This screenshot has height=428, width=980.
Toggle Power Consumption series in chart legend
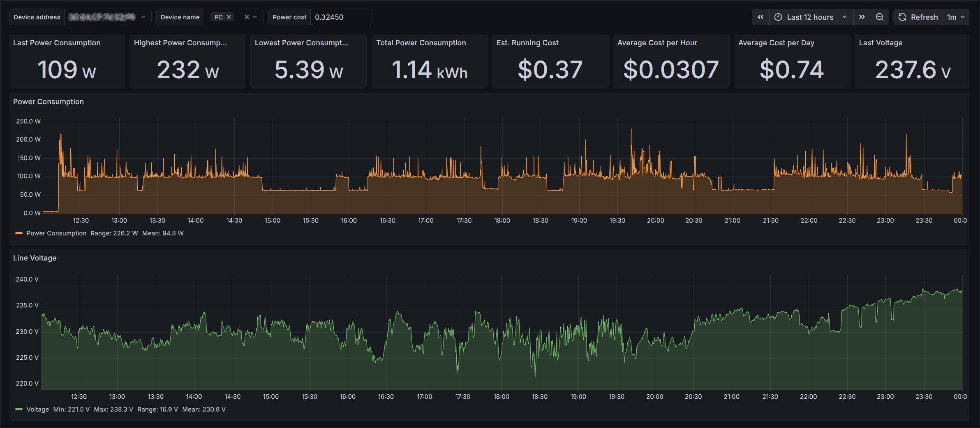coord(56,233)
